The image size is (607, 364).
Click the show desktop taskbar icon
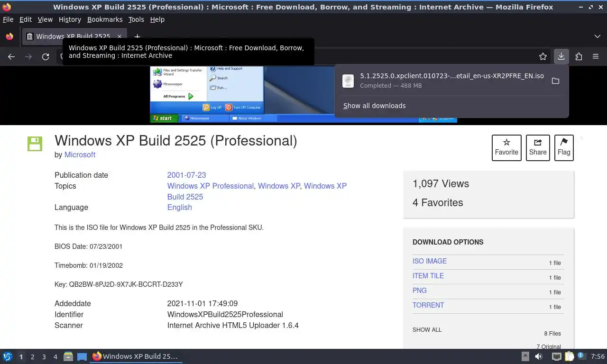(x=82, y=356)
